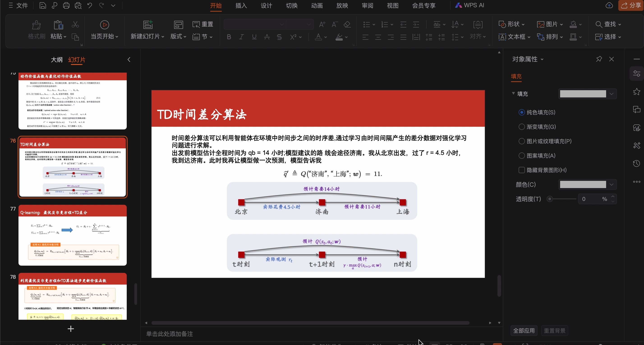Create a new slide with 新建幻灯片
The height and width of the screenshot is (345, 644).
tap(147, 30)
